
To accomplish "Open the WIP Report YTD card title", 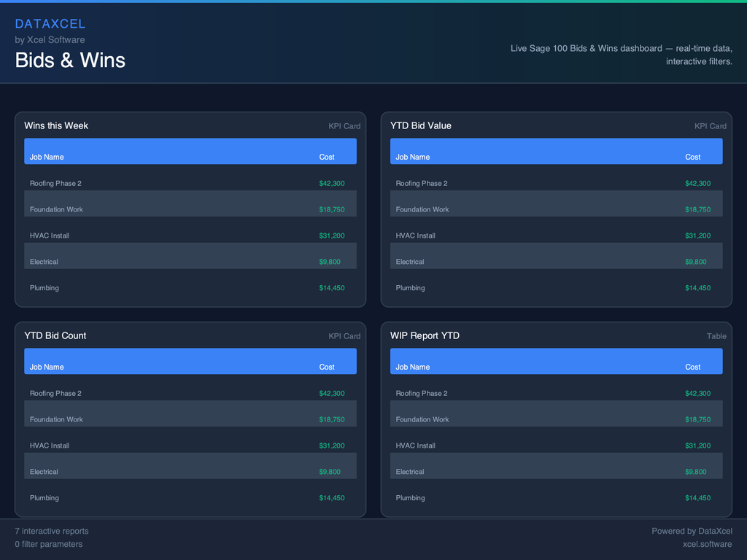I will (x=425, y=335).
